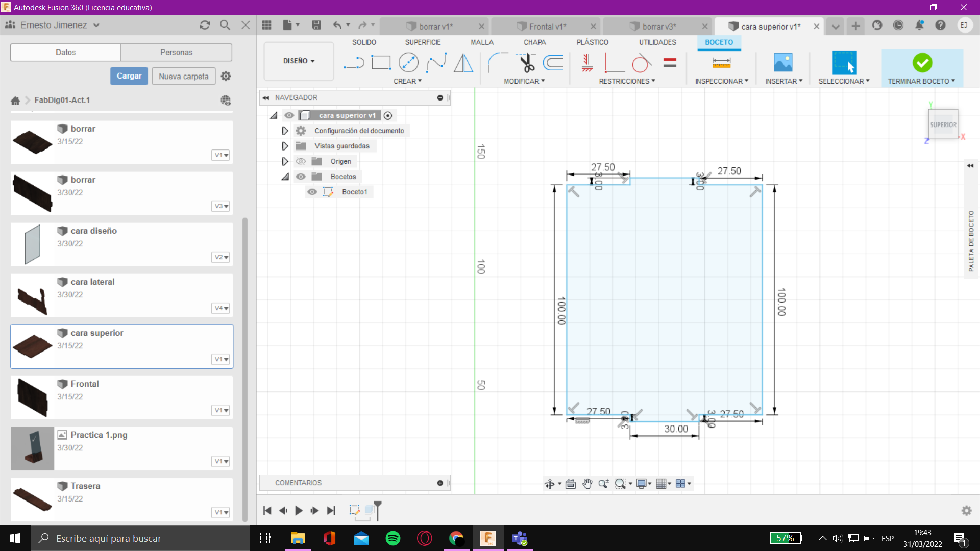Click the SUPERIOR view cube face
980x551 pixels.
[943, 124]
